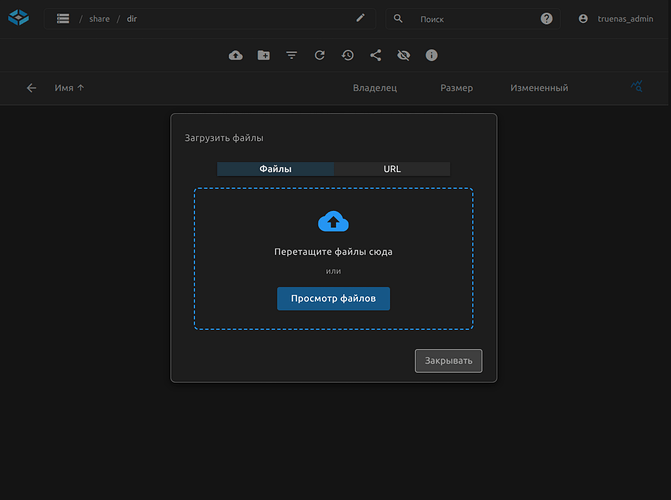Click the Поиск search field
671x500 pixels.
point(470,19)
